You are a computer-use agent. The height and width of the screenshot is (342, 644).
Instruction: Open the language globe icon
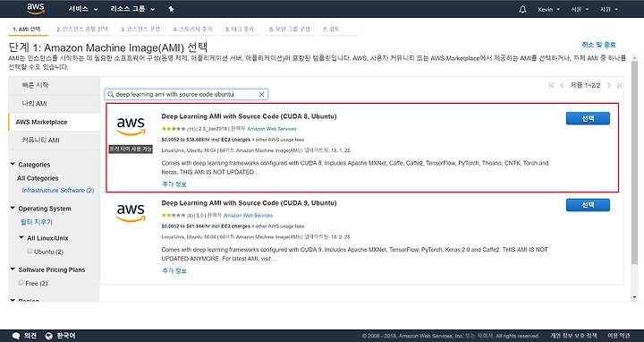coord(49,336)
